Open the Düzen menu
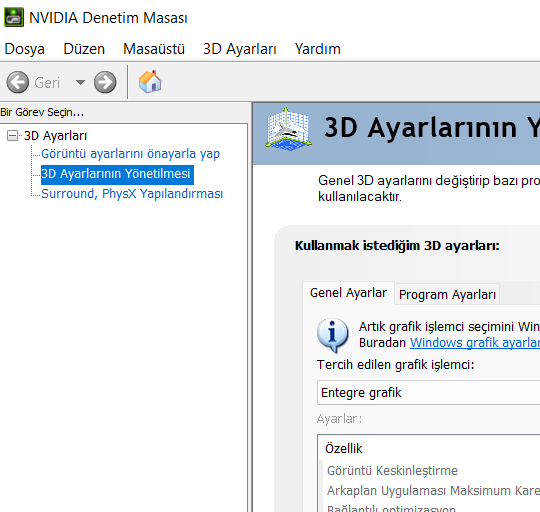 click(x=84, y=49)
